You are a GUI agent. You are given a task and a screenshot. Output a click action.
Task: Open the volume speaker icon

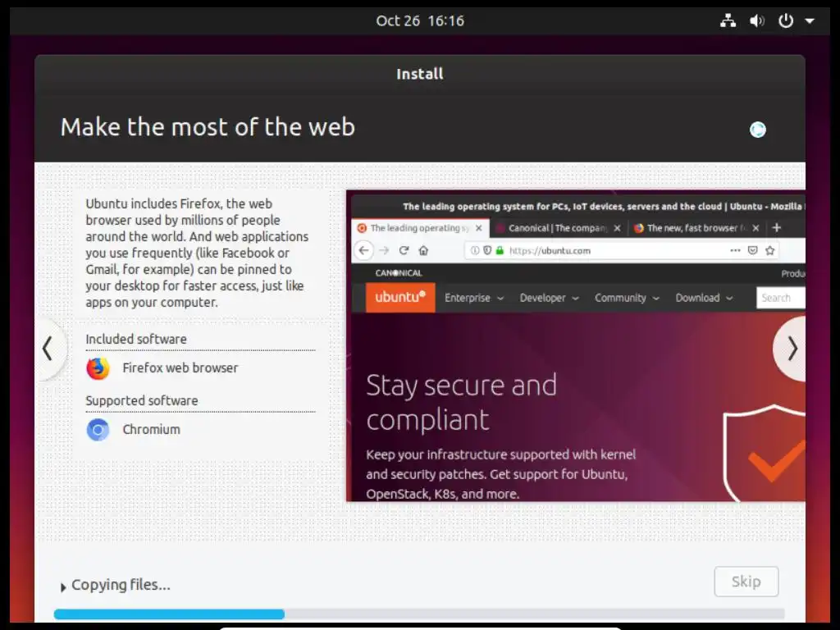click(x=757, y=21)
